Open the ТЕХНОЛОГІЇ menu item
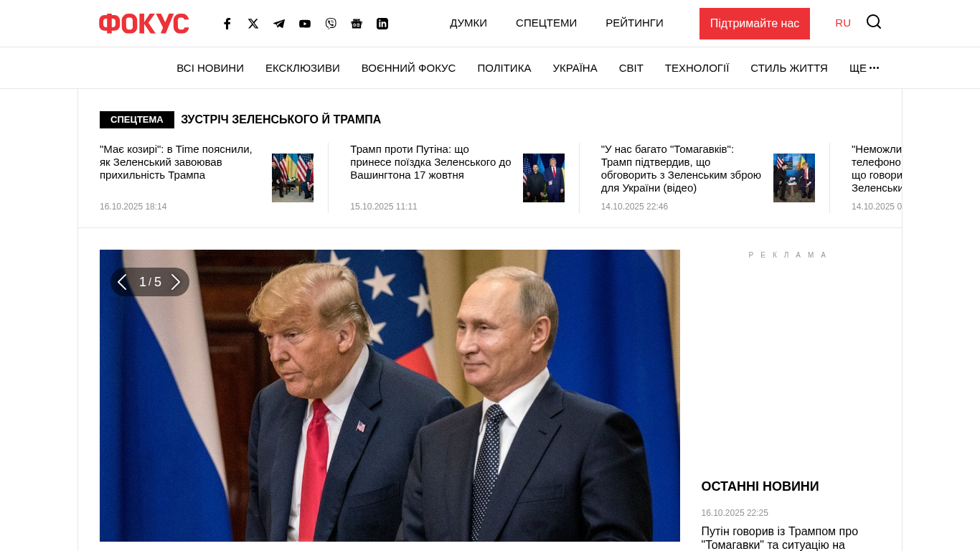Viewport: 980px width, 551px height. click(x=697, y=68)
